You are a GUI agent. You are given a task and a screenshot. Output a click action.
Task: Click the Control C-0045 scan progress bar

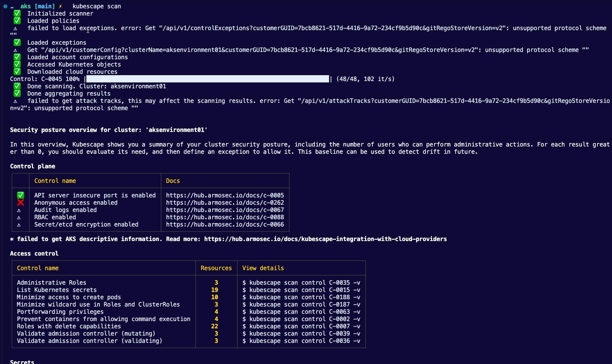click(x=207, y=79)
